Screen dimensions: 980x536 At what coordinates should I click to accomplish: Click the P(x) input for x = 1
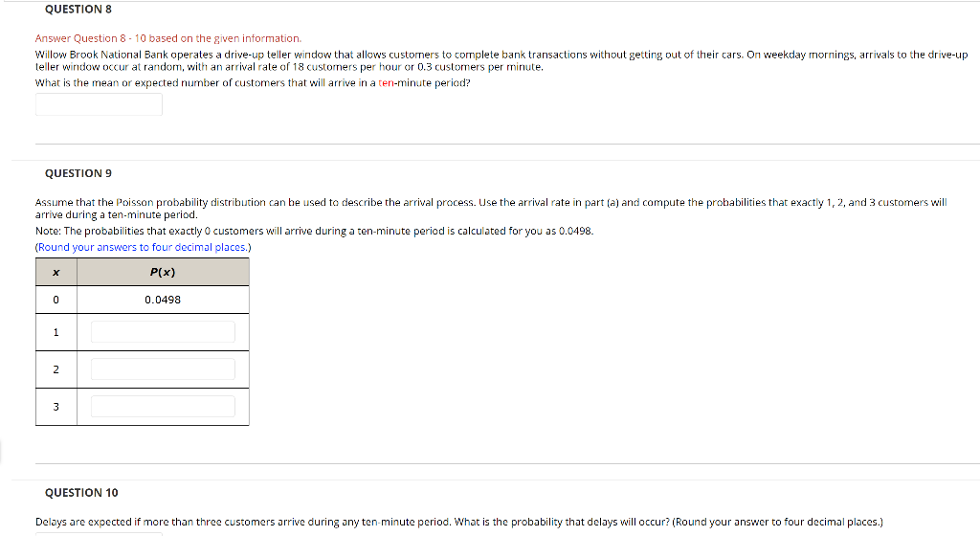[163, 332]
